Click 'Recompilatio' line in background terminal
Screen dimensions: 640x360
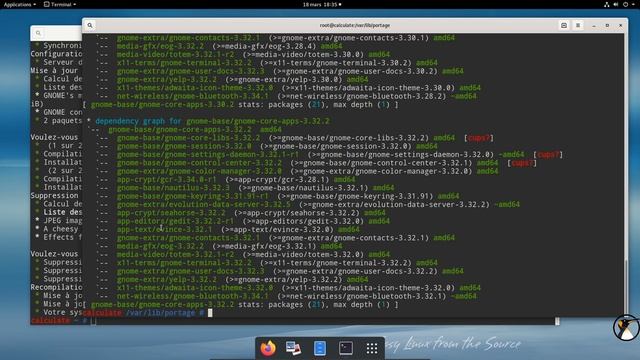click(x=56, y=287)
